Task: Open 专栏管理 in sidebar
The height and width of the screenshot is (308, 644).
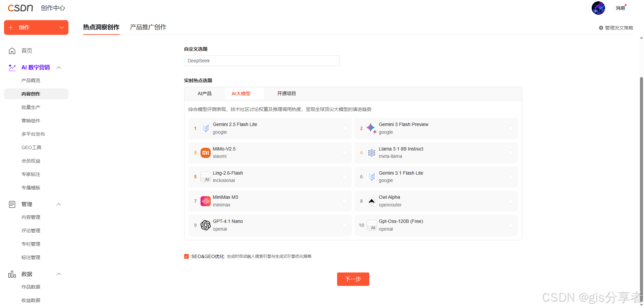Action: click(31, 244)
